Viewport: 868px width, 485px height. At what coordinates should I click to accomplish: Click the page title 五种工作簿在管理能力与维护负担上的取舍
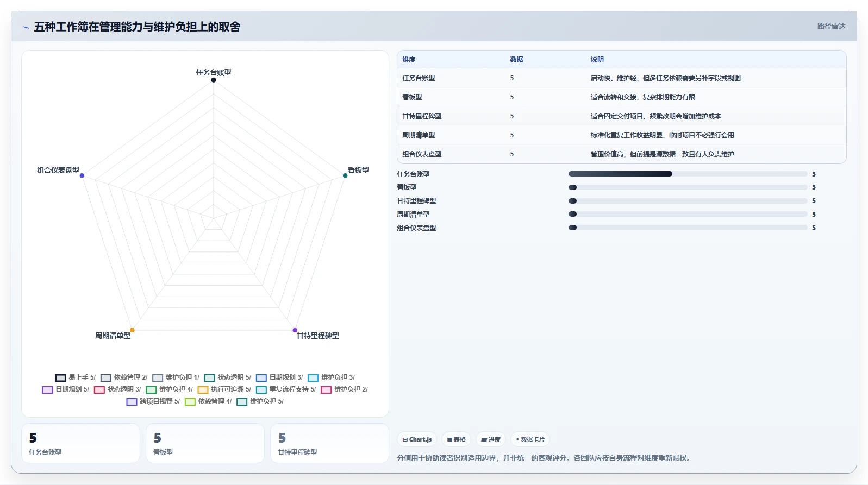pos(137,27)
